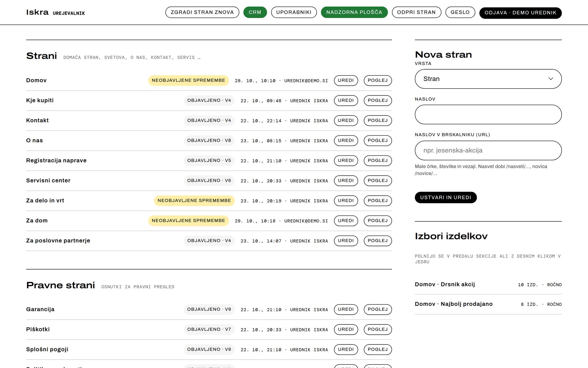Click Neobjavljene spremembe badge for Za dom

click(188, 220)
